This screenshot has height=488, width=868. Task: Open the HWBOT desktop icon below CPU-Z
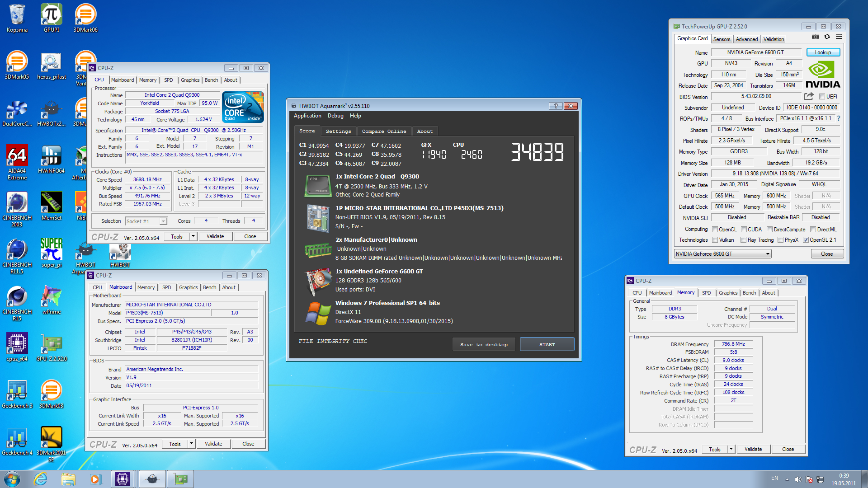coord(120,256)
